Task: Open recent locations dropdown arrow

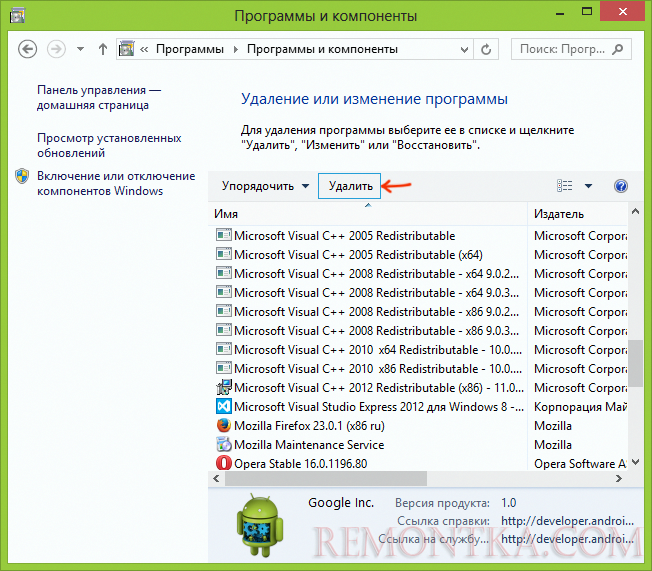Action: [x=80, y=49]
